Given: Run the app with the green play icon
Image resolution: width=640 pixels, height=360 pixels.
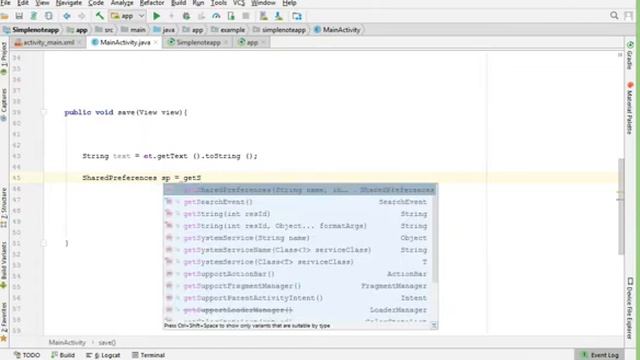Looking at the screenshot, I should (156, 16).
